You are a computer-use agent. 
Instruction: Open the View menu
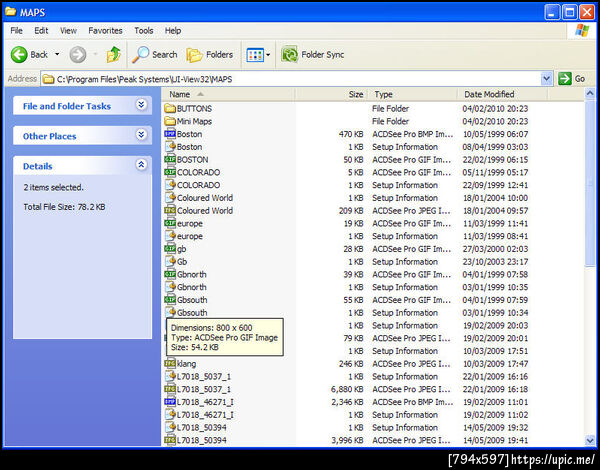[x=68, y=31]
